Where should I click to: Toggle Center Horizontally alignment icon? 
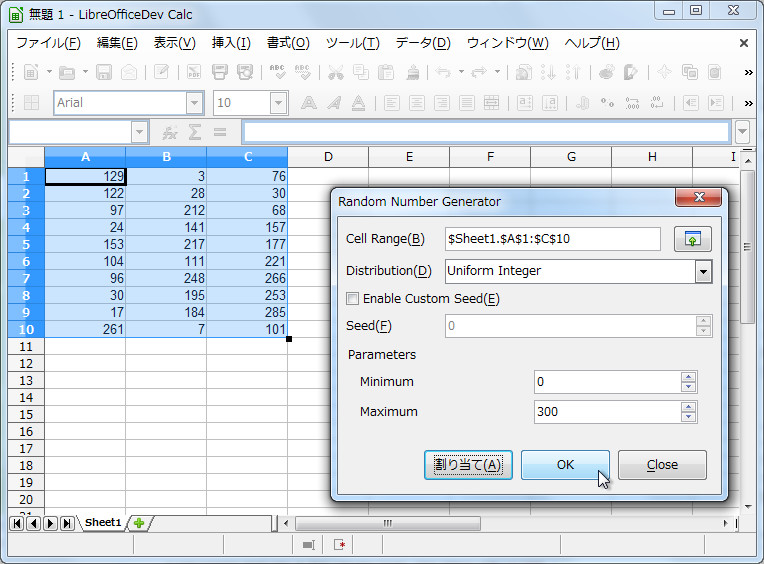417,103
